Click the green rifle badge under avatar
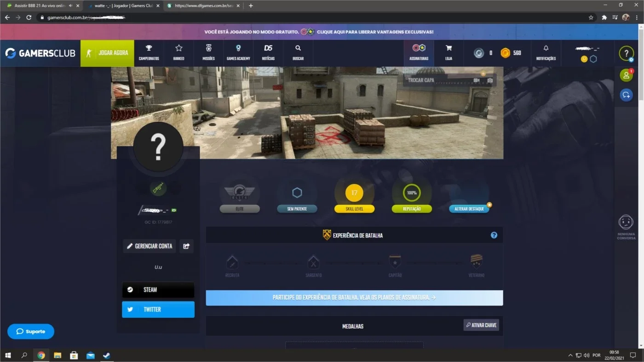The image size is (644, 362). click(x=158, y=188)
